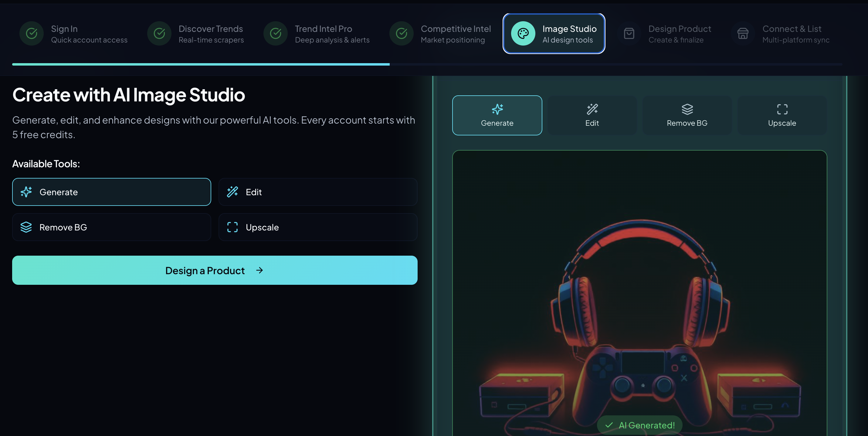Screen dimensions: 868x436
Task: Open the Upscale tab in preview panel
Action: [782, 115]
